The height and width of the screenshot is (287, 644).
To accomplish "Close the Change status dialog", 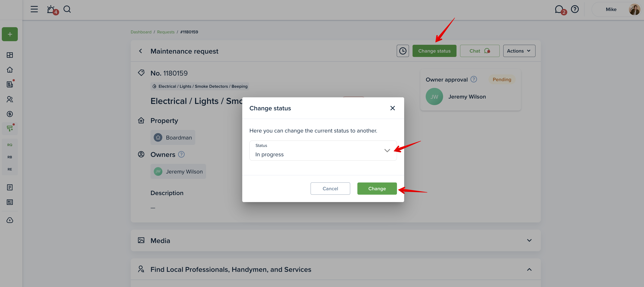I will click(393, 108).
